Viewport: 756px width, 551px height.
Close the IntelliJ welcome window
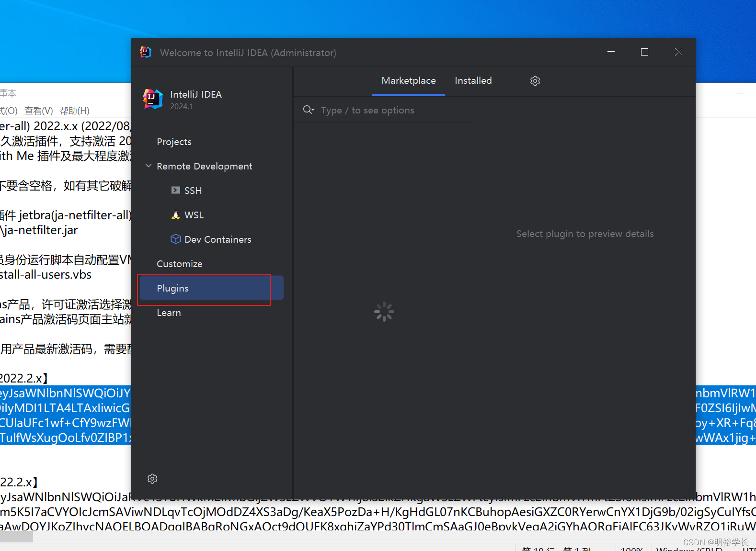tap(678, 52)
